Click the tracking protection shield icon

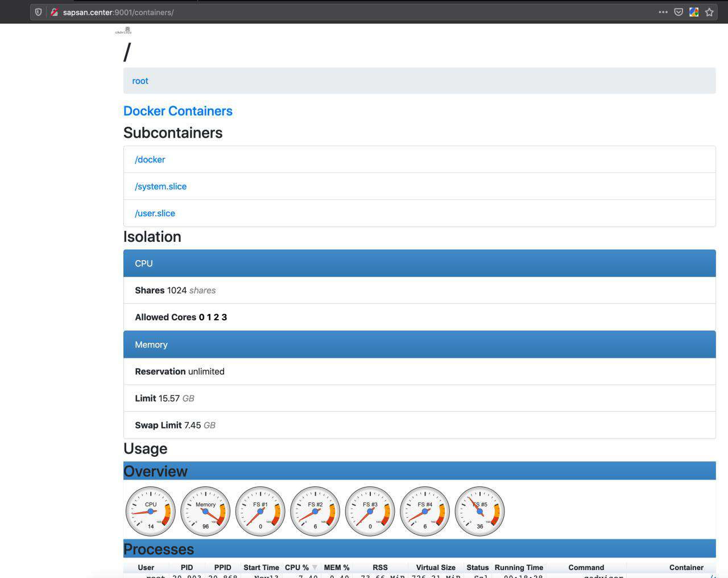pyautogui.click(x=38, y=12)
